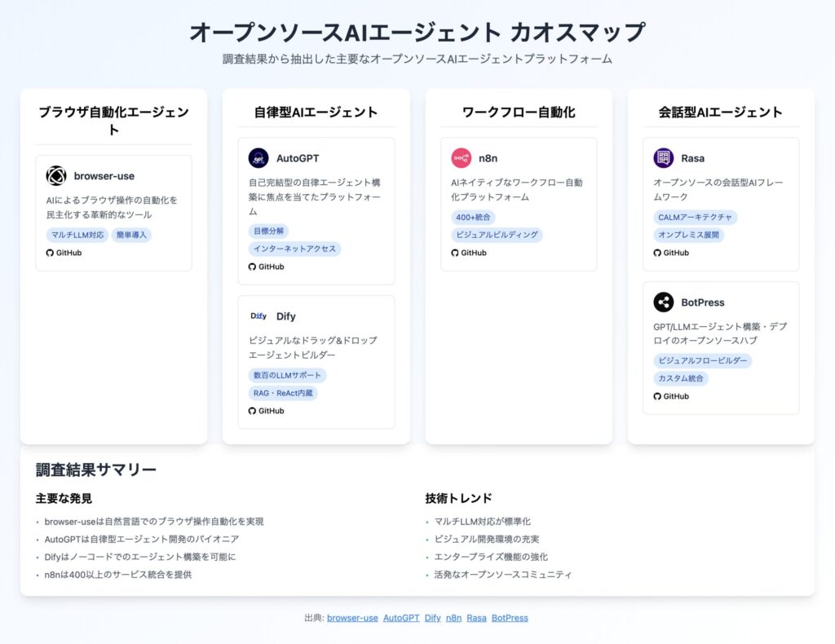Click the 出典: label in footer
Viewport: 835px width, 644px height.
[x=314, y=618]
